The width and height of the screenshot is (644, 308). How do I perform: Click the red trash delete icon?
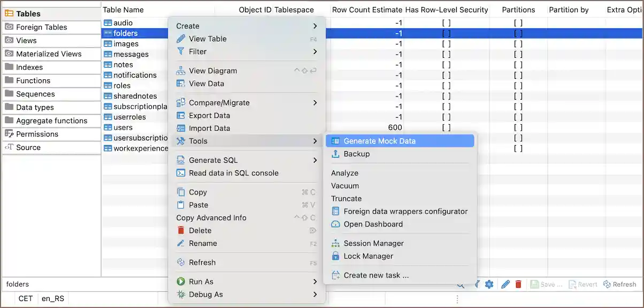[x=518, y=284]
